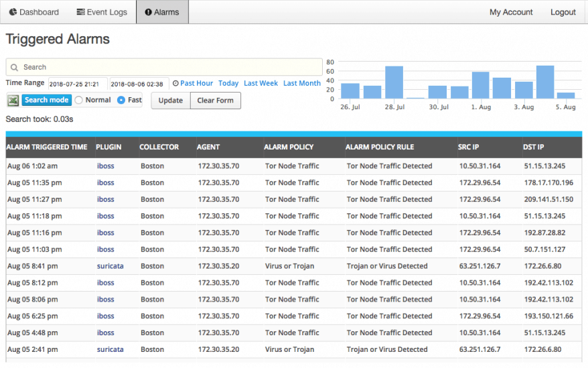Click the time cell Aug 05 11:03 pm
This screenshot has width=588, height=368.
[x=35, y=249]
